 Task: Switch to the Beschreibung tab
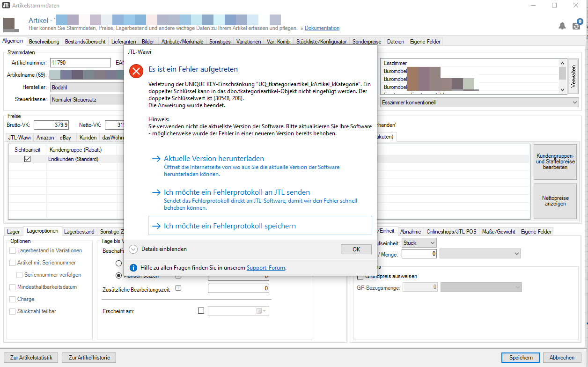coord(44,42)
